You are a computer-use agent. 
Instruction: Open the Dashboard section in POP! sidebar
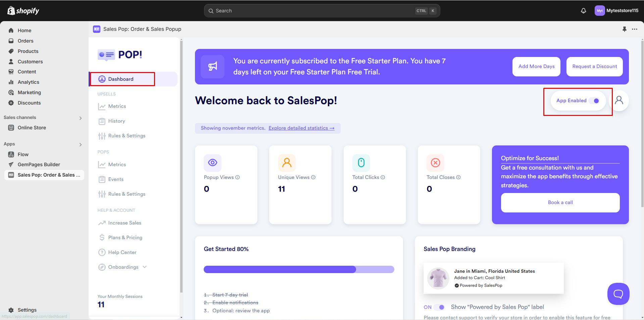point(121,79)
